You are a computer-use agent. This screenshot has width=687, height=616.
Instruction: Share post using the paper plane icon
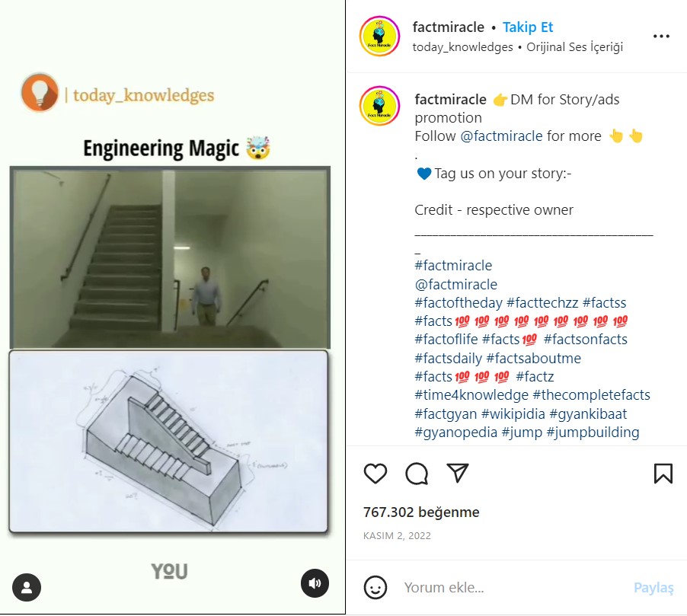coord(458,473)
